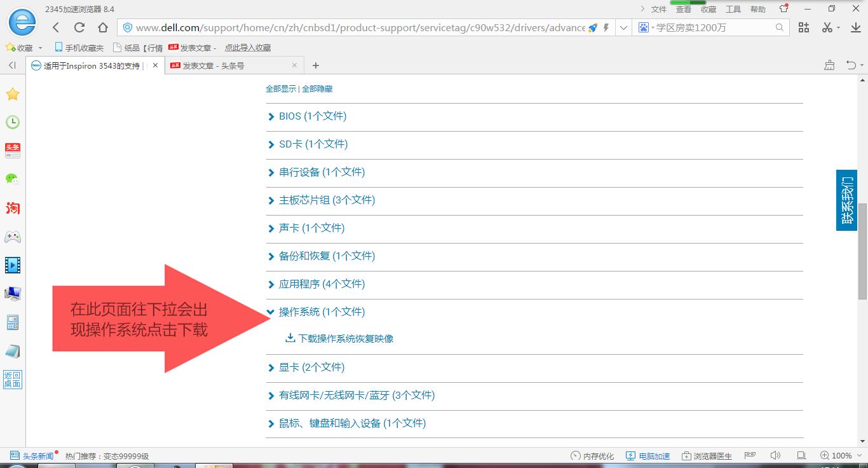Screen dimensions: 868x468
Task: Click the URL address bar field
Action: (x=359, y=27)
